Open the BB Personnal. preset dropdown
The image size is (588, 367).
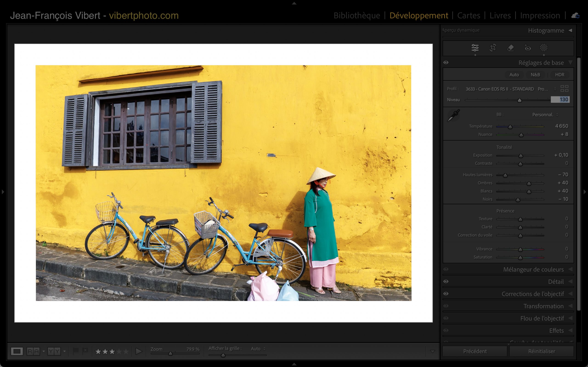(545, 115)
